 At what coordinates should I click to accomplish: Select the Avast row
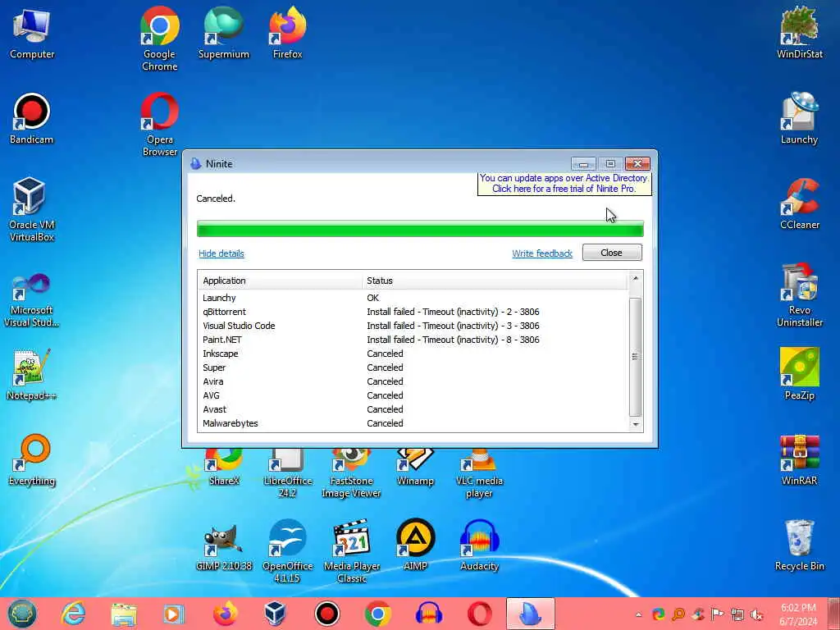(x=413, y=409)
